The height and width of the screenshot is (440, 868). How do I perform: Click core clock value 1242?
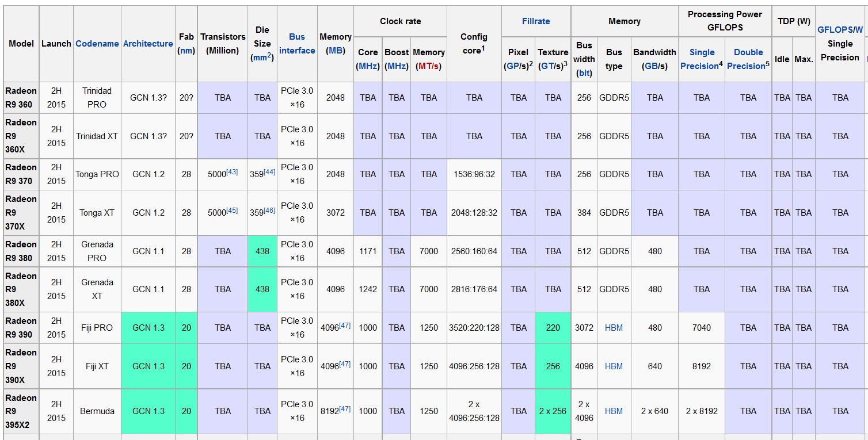(x=368, y=289)
